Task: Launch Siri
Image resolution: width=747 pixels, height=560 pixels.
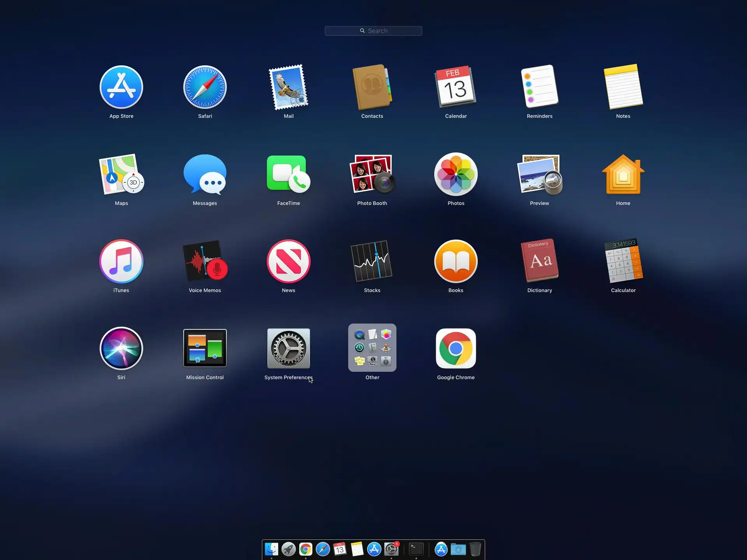Action: pos(121,348)
